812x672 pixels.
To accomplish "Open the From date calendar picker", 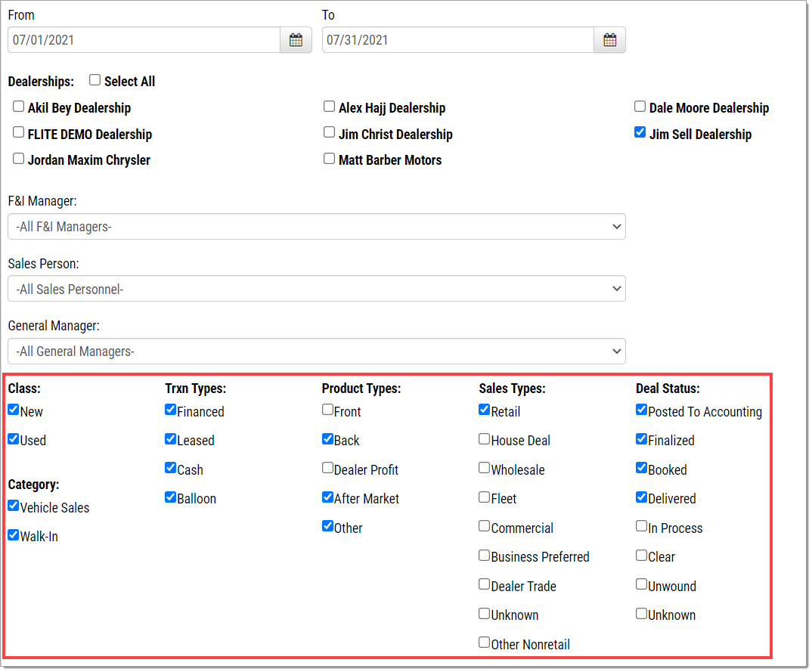I will [x=296, y=40].
